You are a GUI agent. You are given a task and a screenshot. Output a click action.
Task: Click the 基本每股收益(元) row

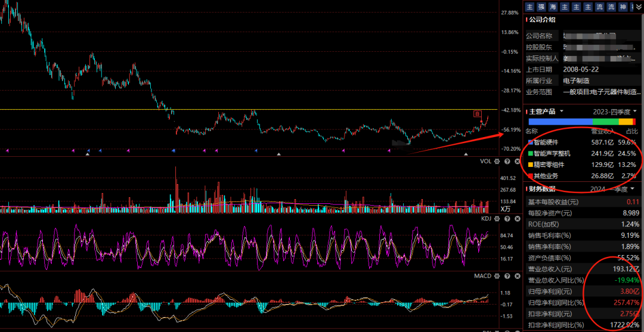click(x=584, y=202)
